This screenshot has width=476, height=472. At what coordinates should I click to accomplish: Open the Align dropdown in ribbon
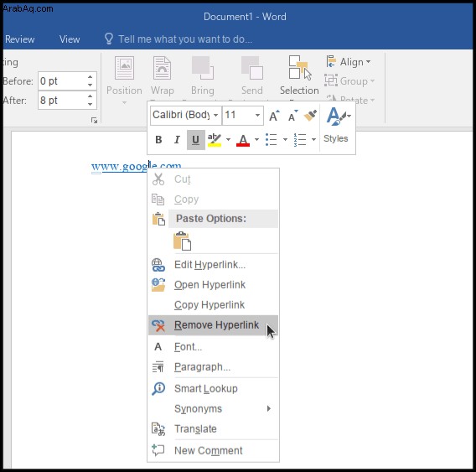(x=349, y=62)
